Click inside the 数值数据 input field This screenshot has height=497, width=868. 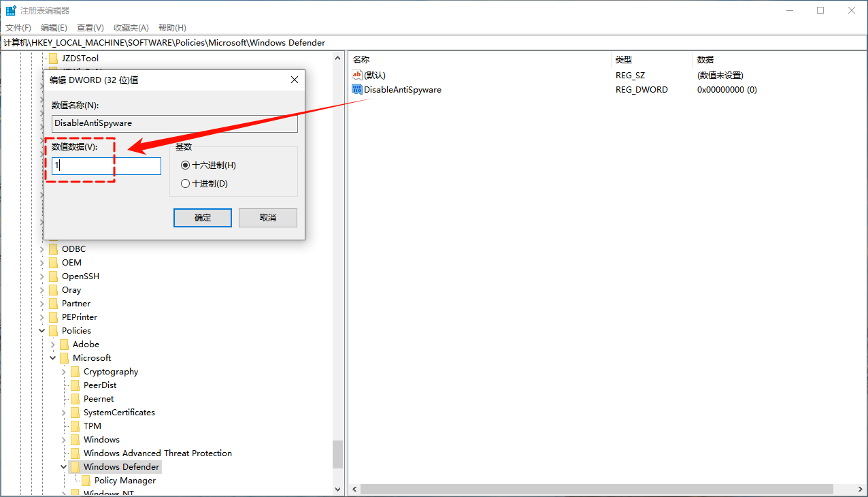[x=105, y=165]
